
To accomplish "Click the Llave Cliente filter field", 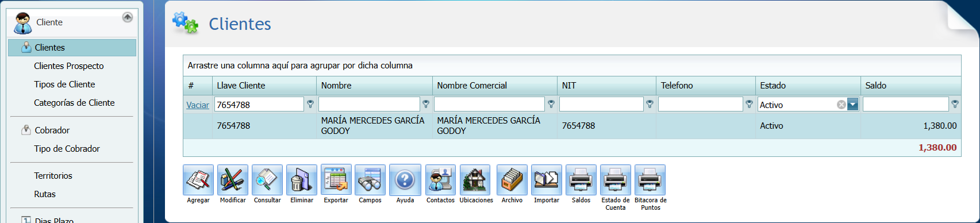I will 259,104.
